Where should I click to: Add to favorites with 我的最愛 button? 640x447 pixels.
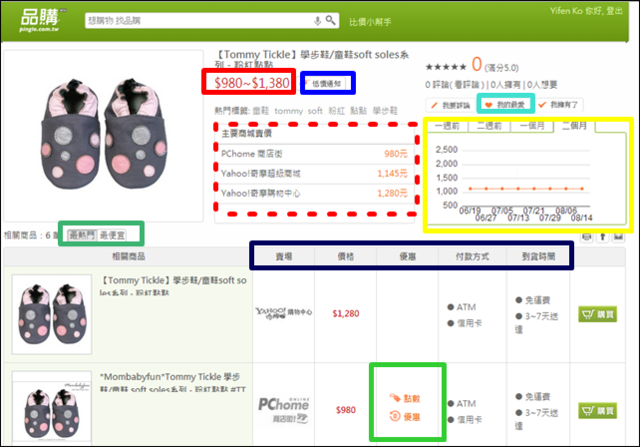[x=505, y=105]
